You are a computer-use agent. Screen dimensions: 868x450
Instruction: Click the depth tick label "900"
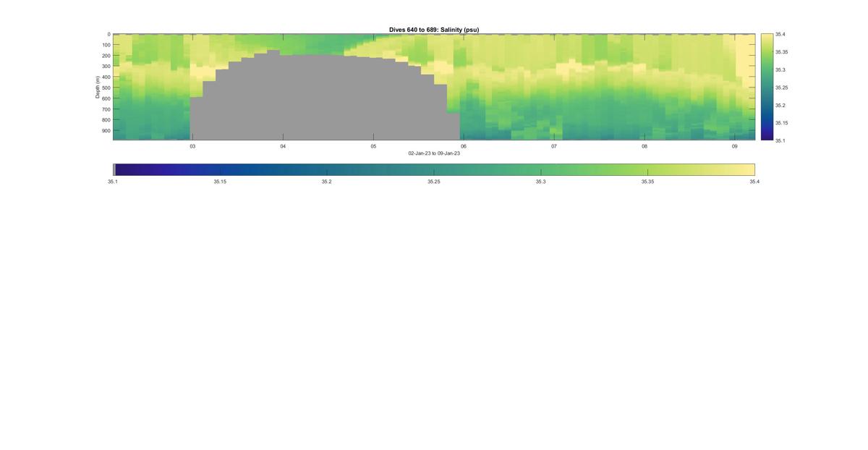(x=106, y=131)
